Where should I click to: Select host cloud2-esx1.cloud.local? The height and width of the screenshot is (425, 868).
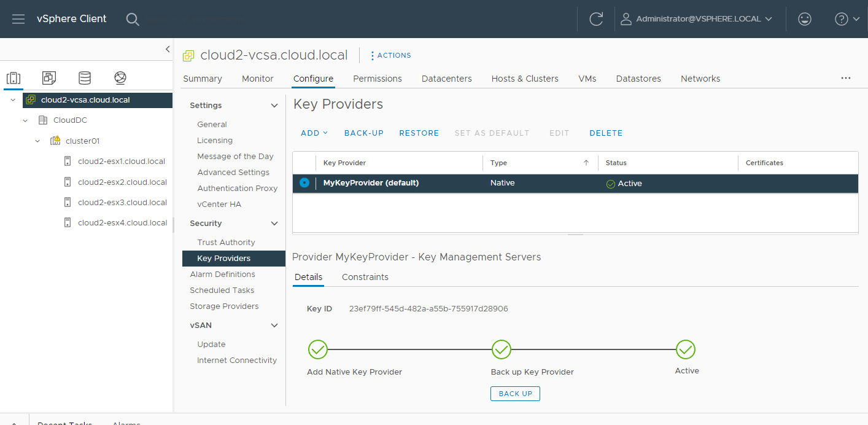pyautogui.click(x=122, y=162)
